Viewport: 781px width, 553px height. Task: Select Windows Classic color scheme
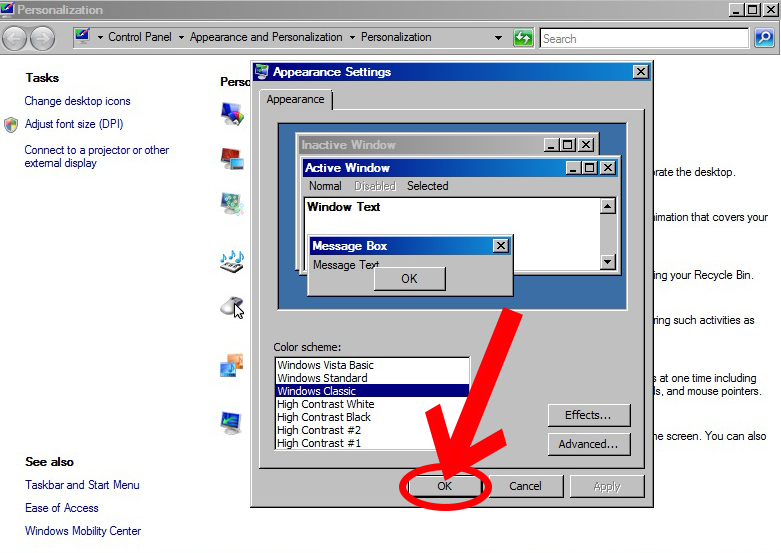pos(372,391)
